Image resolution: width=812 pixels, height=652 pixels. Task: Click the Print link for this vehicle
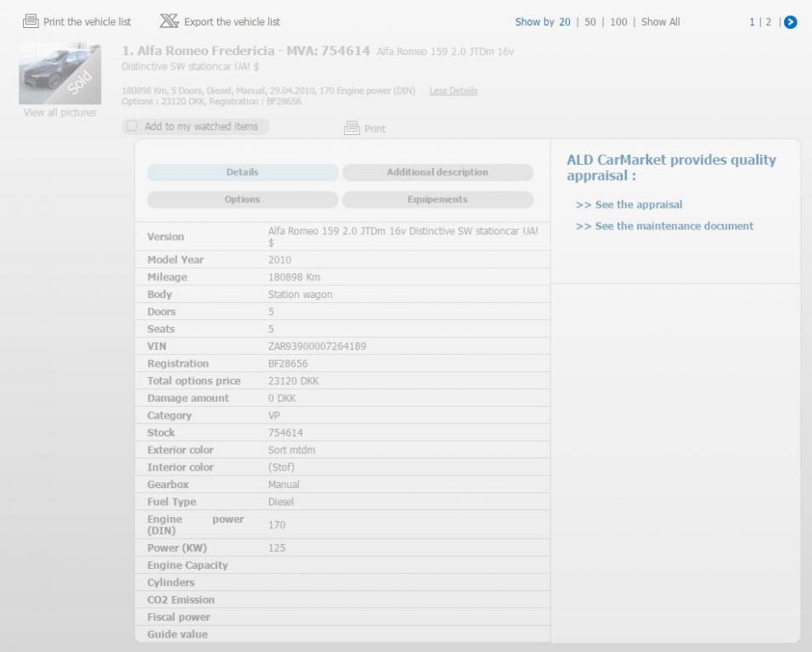(375, 129)
